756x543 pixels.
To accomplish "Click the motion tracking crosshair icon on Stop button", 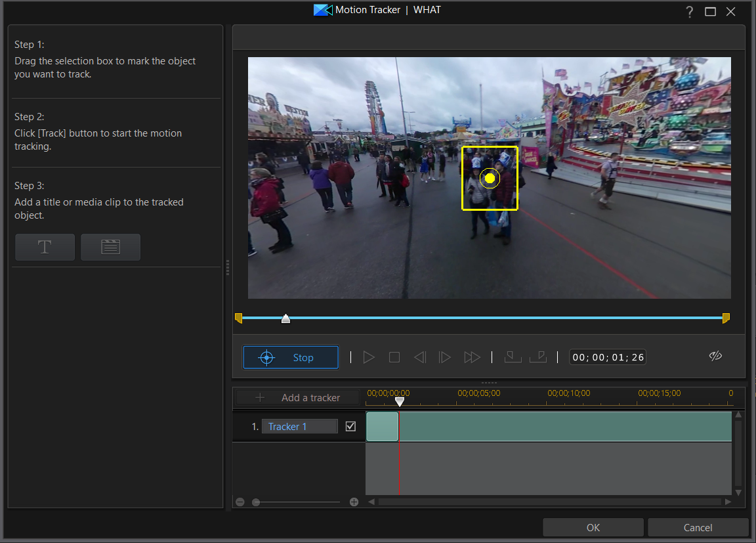I will tap(265, 357).
